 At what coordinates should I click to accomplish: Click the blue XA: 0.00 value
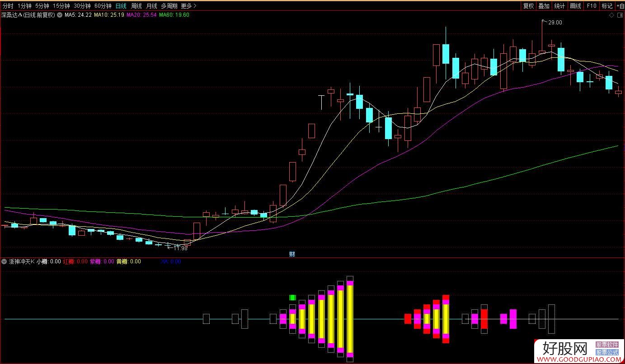click(171, 261)
